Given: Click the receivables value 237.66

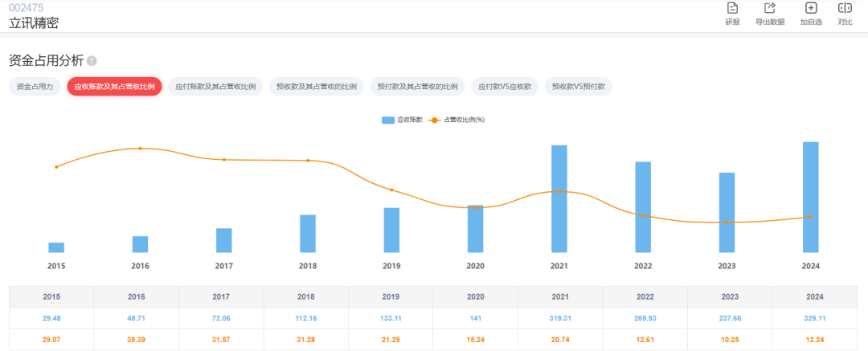Looking at the screenshot, I should (730, 318).
